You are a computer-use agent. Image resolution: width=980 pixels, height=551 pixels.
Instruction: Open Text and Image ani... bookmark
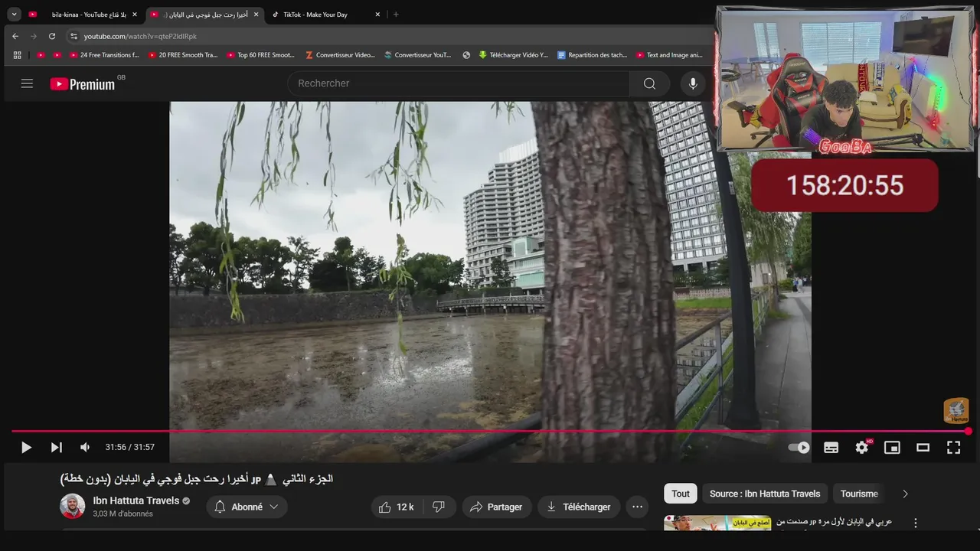(669, 55)
